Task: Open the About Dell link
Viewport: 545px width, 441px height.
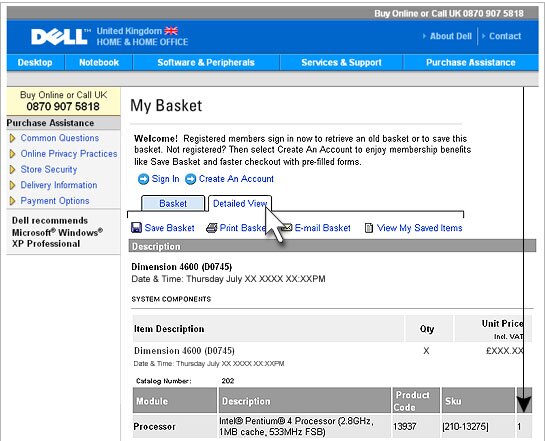Action: 451,36
